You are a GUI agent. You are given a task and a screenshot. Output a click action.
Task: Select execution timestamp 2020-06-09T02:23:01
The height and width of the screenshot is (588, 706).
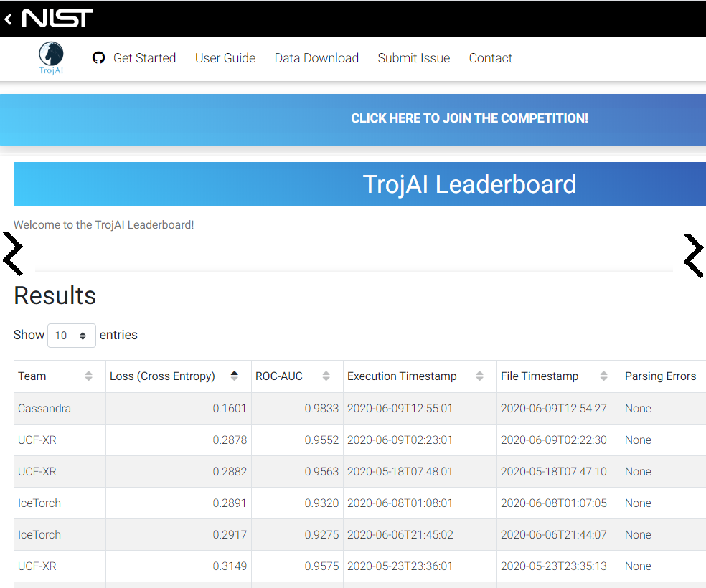[x=400, y=440]
